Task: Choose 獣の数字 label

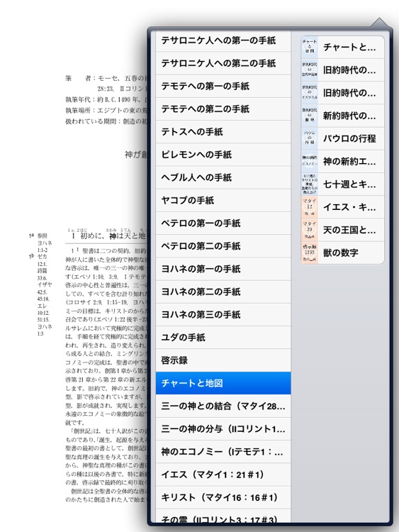Action: point(341,253)
